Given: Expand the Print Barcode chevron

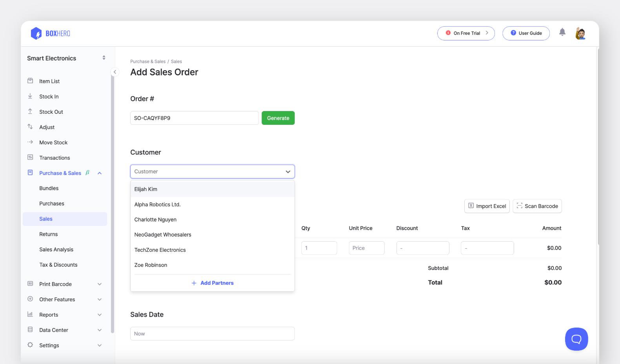Looking at the screenshot, I should point(100,284).
